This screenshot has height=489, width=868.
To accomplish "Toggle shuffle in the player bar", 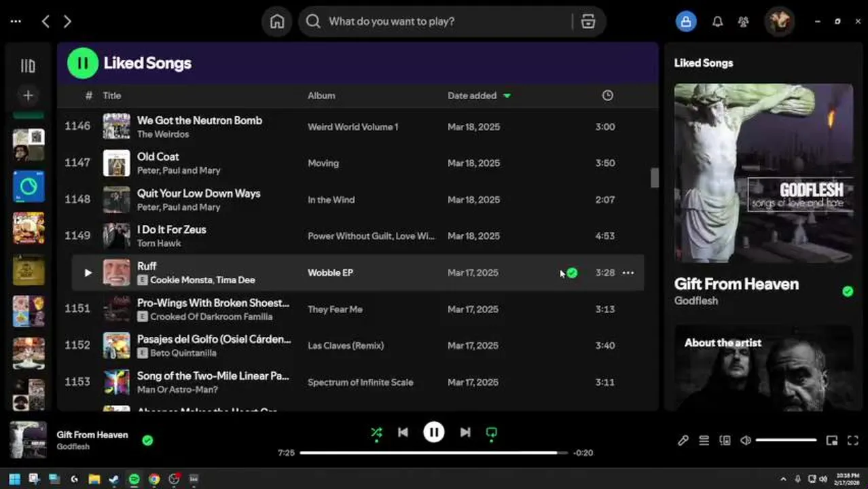I will click(x=376, y=433).
